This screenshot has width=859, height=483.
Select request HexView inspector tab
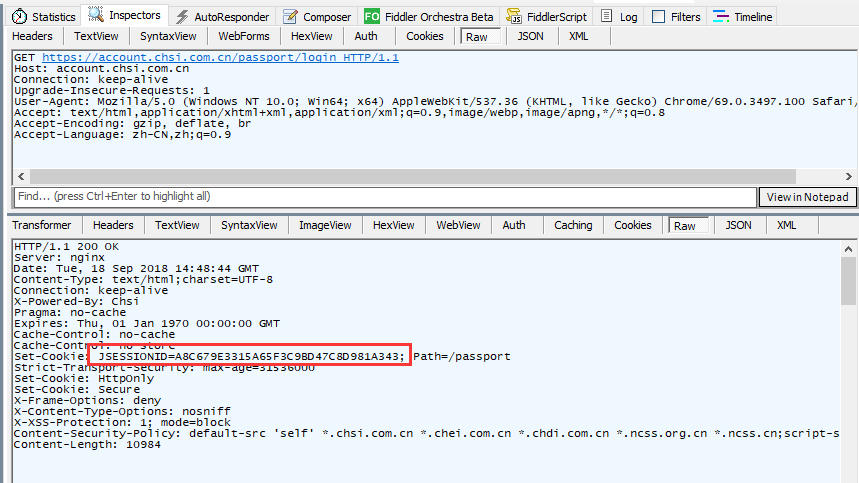(x=311, y=36)
